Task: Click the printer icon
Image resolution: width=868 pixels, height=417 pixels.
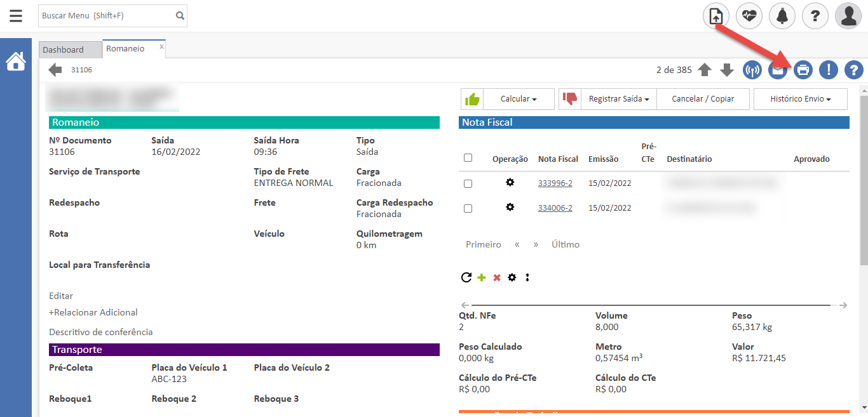Action: [803, 70]
